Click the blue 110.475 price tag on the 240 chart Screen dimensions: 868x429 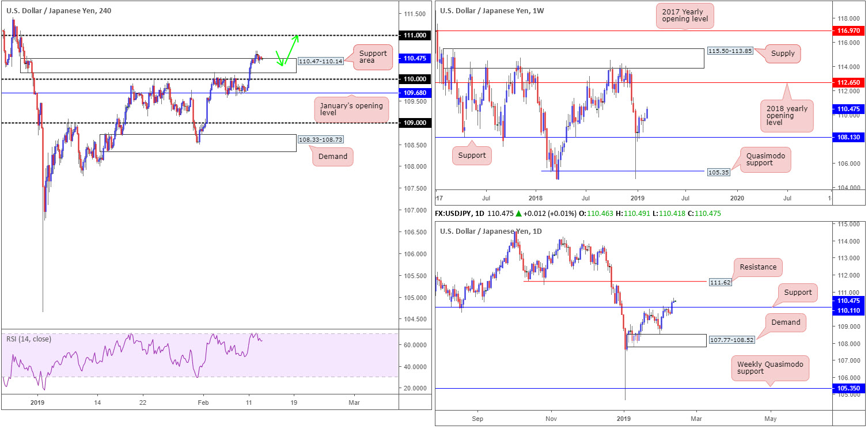click(x=415, y=58)
